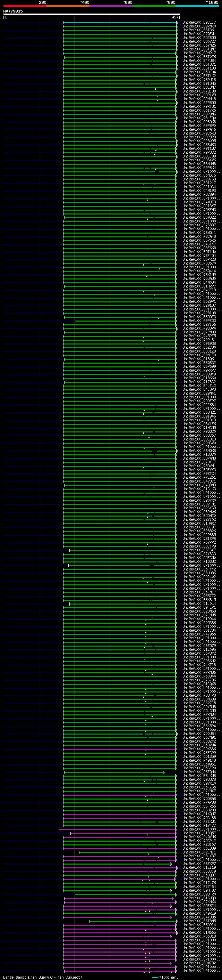Select the UniRef100_P05318 label
Viewport: 222px width, 980px height.
pos(199,937)
